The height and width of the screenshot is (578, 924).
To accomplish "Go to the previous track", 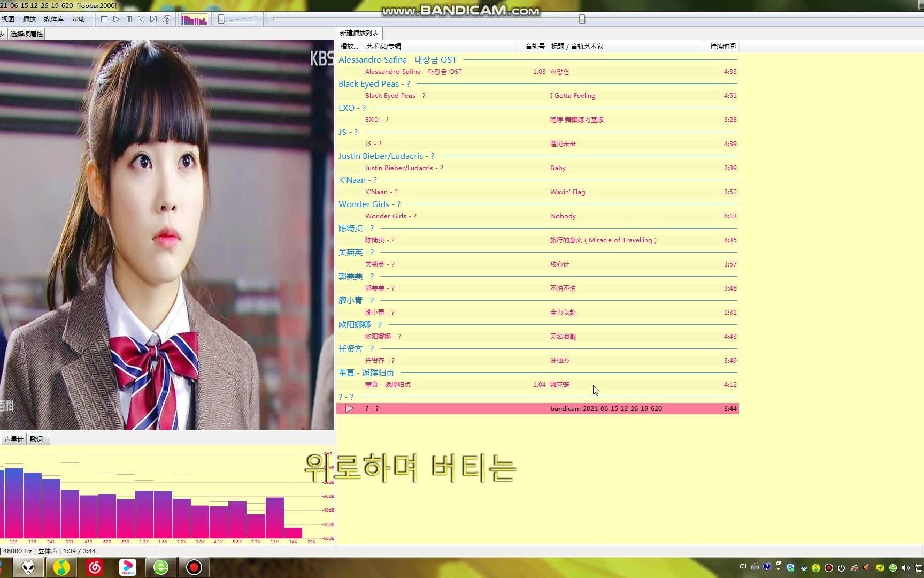I will coord(141,19).
